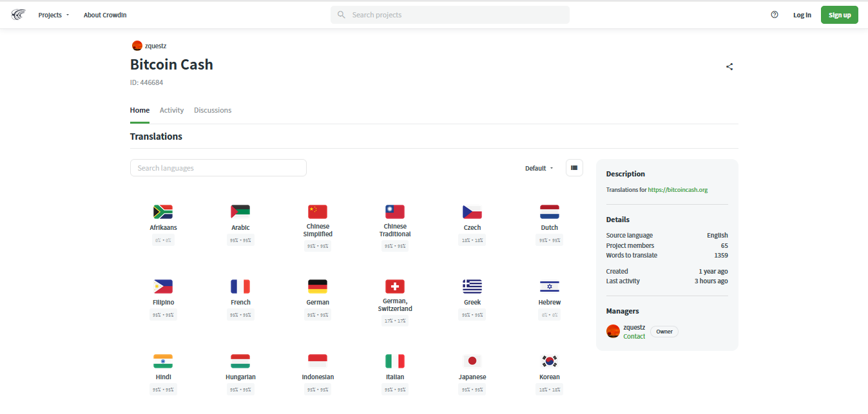This screenshot has height=414, width=868.
Task: Switch to the Activity tab
Action: pyautogui.click(x=171, y=110)
